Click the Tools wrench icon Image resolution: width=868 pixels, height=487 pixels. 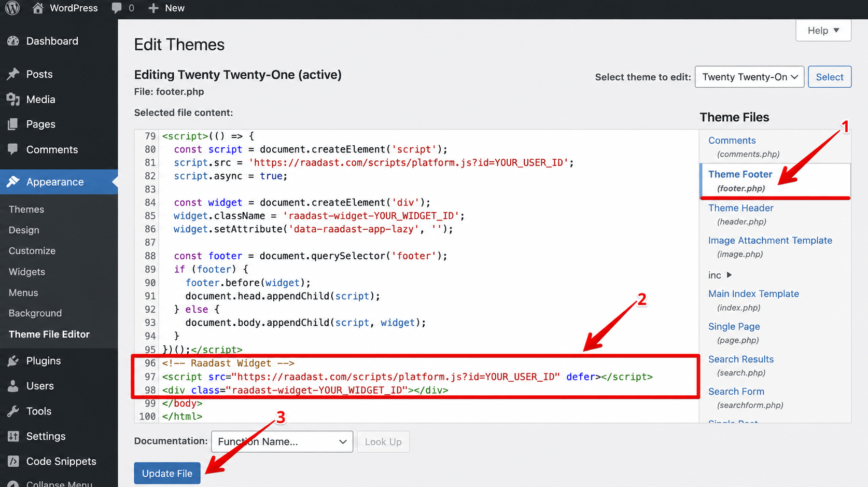[13, 411]
